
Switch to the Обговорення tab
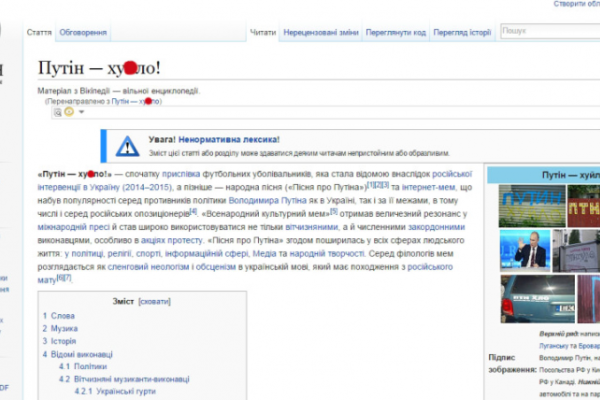click(x=83, y=33)
